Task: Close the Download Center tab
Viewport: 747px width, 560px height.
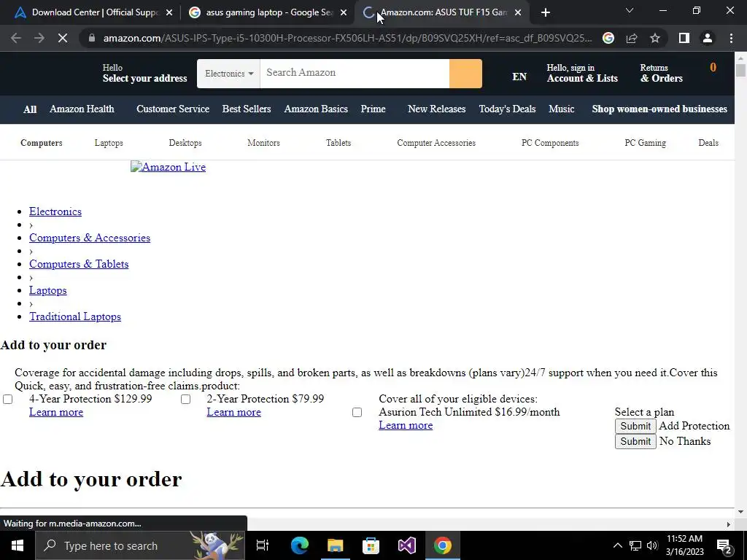Action: (x=169, y=13)
